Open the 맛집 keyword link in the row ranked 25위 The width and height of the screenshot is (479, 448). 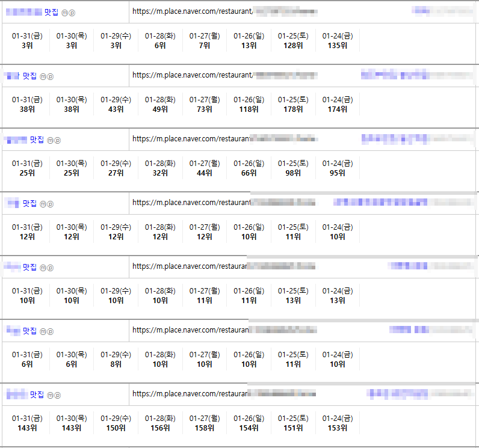[x=37, y=140]
